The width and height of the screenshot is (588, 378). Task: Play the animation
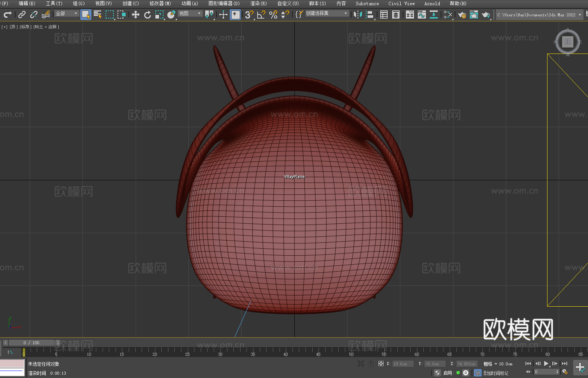pos(546,364)
